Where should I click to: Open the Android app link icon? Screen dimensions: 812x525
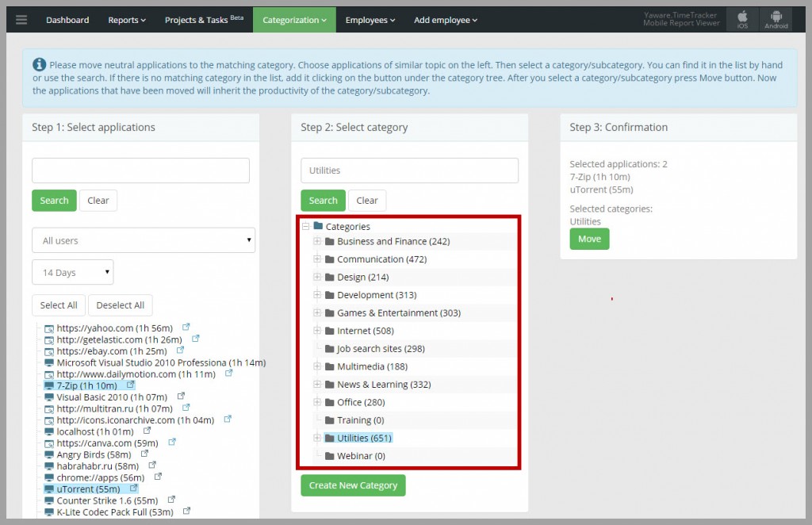[x=776, y=20]
